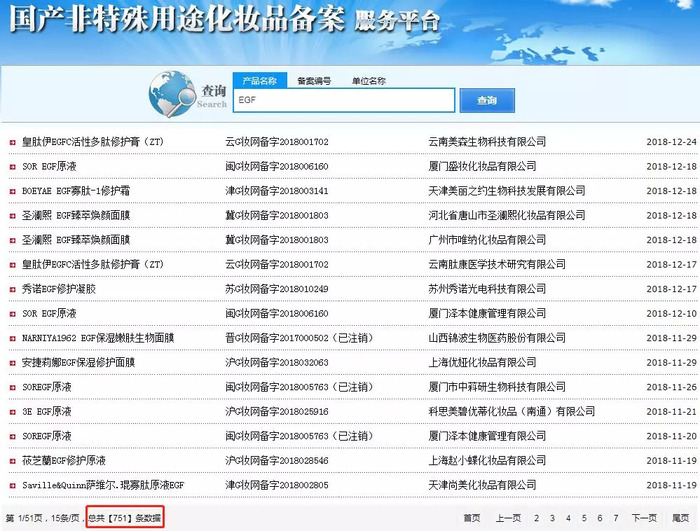The width and height of the screenshot is (700, 531).
Task: Open 圣澜熙 EGF臻萃焕颜面膜 from 广州市唯纳
Action: click(76, 240)
